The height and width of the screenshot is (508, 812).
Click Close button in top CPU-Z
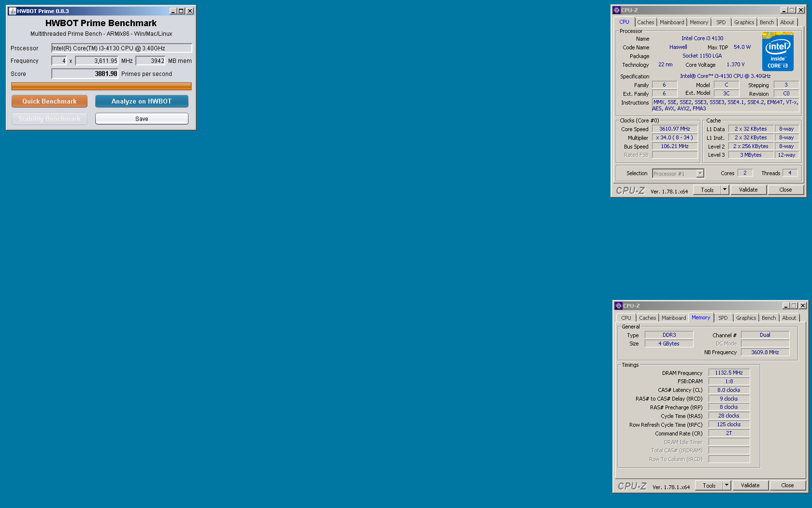coord(785,190)
